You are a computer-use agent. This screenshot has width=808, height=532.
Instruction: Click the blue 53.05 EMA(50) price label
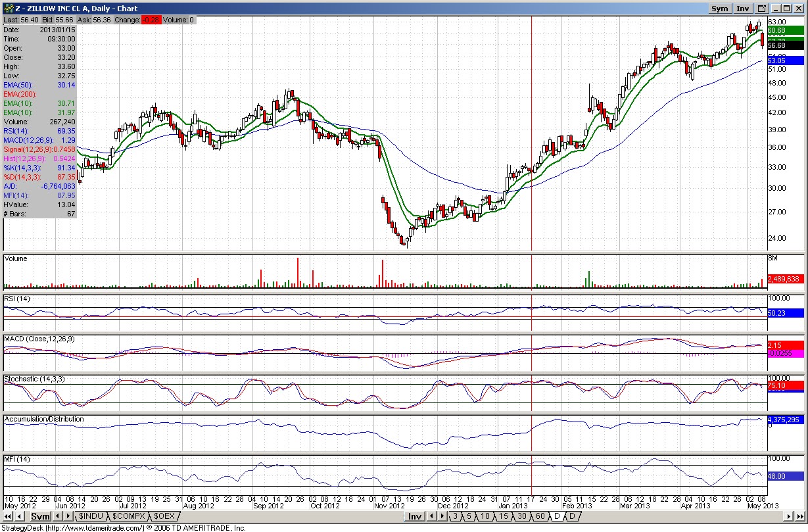[786, 60]
